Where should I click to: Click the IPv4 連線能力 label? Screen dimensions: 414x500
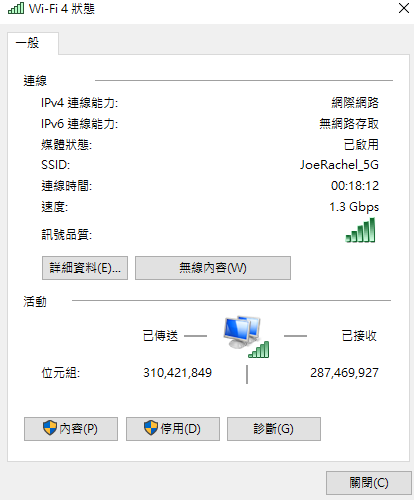(x=79, y=103)
